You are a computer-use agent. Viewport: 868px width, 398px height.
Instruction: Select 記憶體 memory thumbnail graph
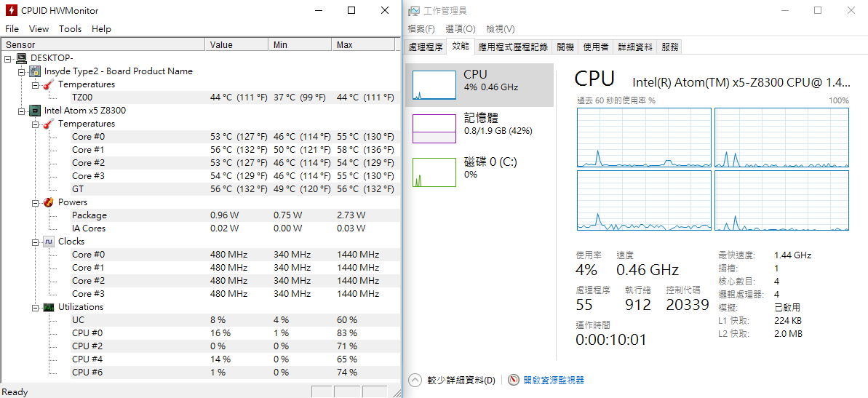[x=434, y=129]
